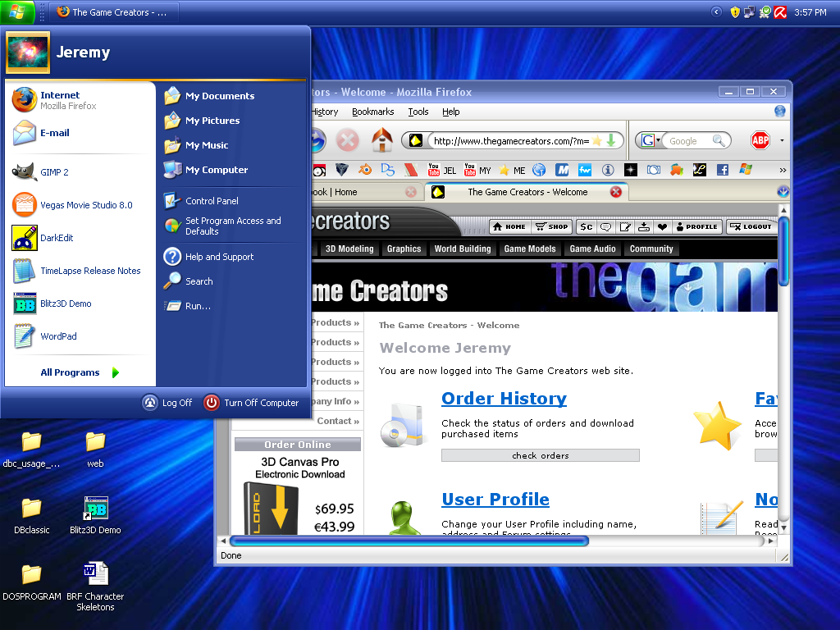The height and width of the screenshot is (630, 840).
Task: Open the History menu in Firefox
Action: pyautogui.click(x=325, y=112)
